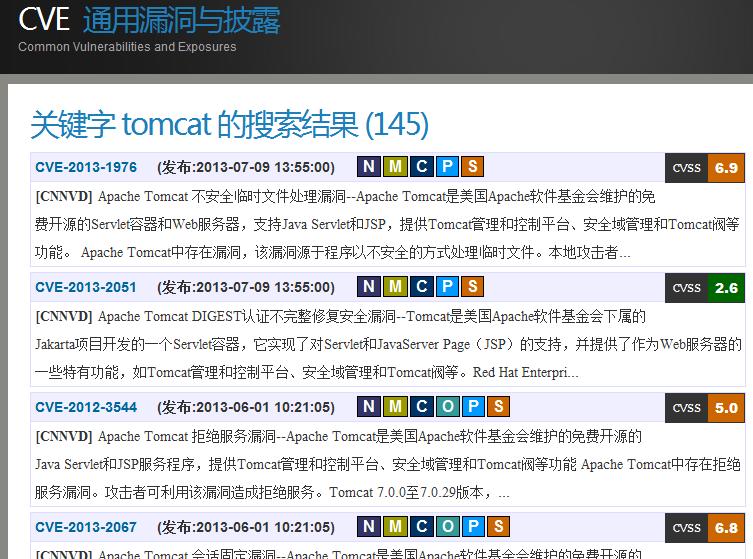The width and height of the screenshot is (753, 559).
Task: Click the CVSS 6.9 score badge
Action: [x=705, y=168]
